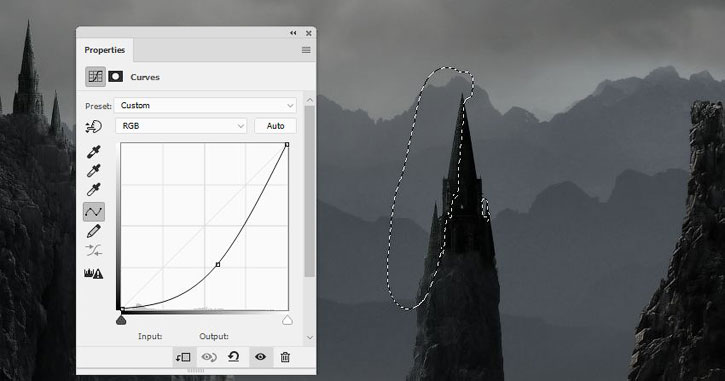Click the Preset label

(98, 106)
